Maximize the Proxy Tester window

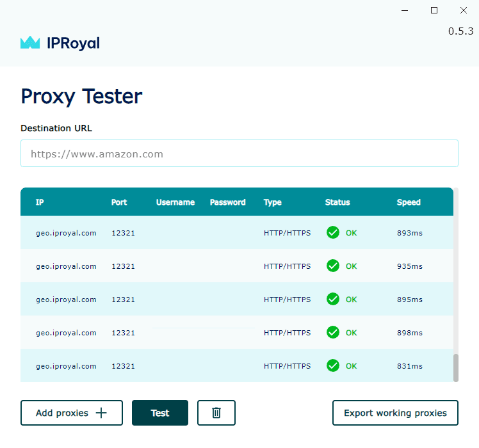coord(434,10)
